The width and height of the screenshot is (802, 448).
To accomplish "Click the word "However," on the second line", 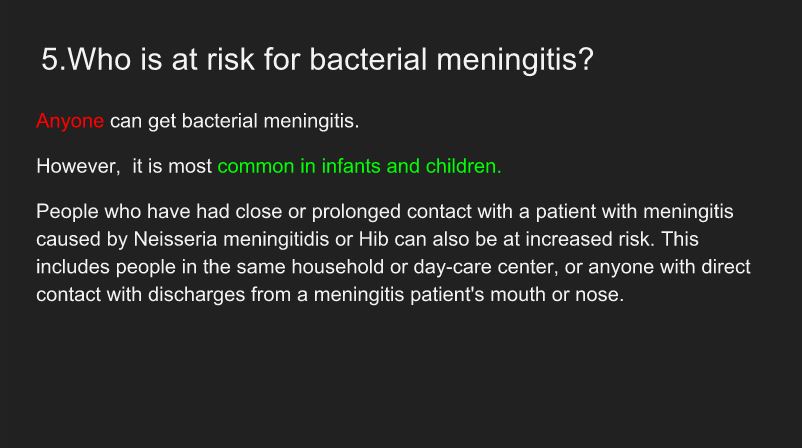I will click(76, 166).
